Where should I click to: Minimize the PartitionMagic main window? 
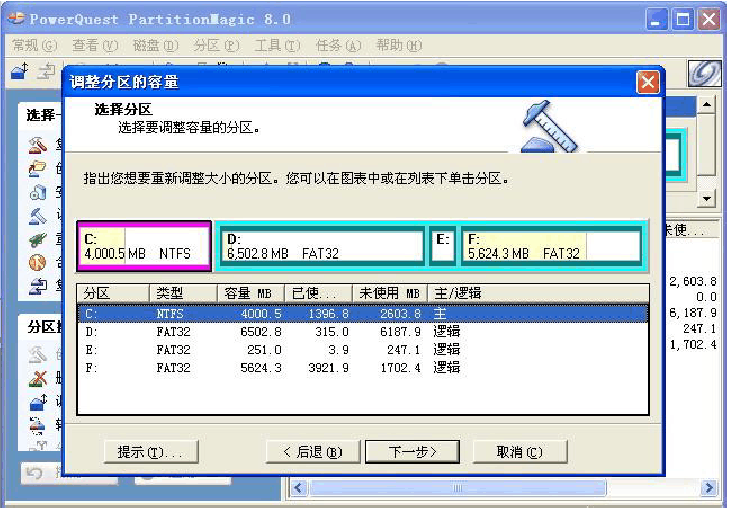click(x=656, y=20)
